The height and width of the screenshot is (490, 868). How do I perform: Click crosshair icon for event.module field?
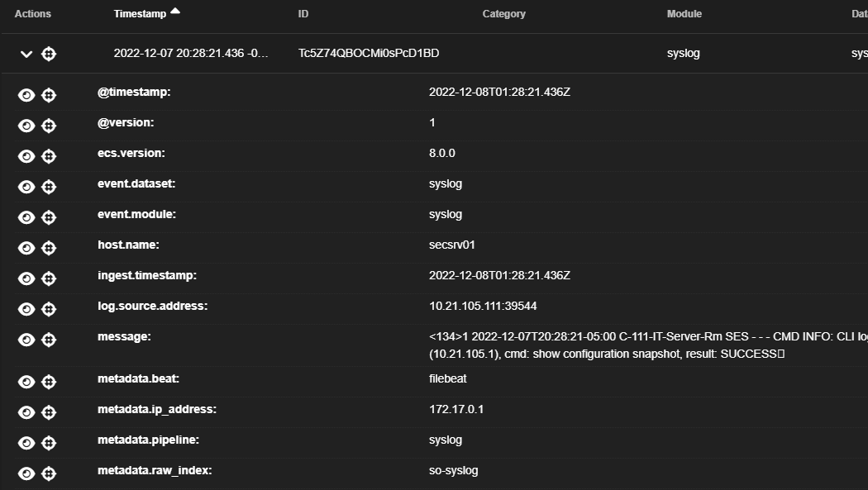[49, 217]
